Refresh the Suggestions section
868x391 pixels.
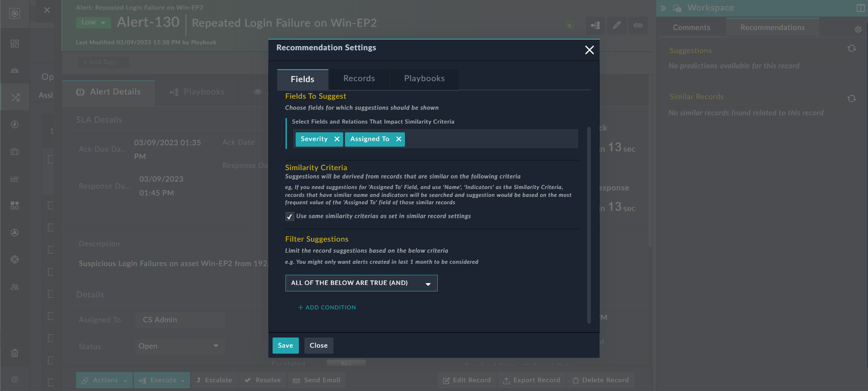851,48
